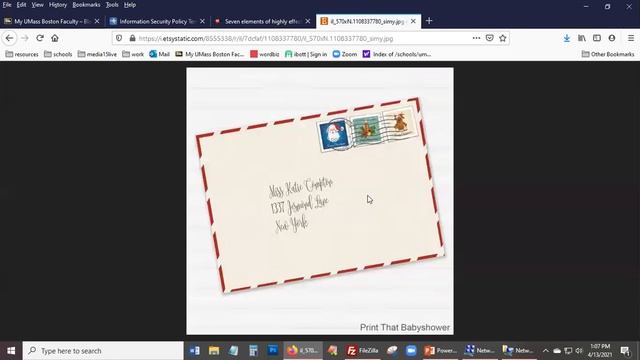Open a new tab with plus
The image size is (640, 360).
(x=429, y=21)
